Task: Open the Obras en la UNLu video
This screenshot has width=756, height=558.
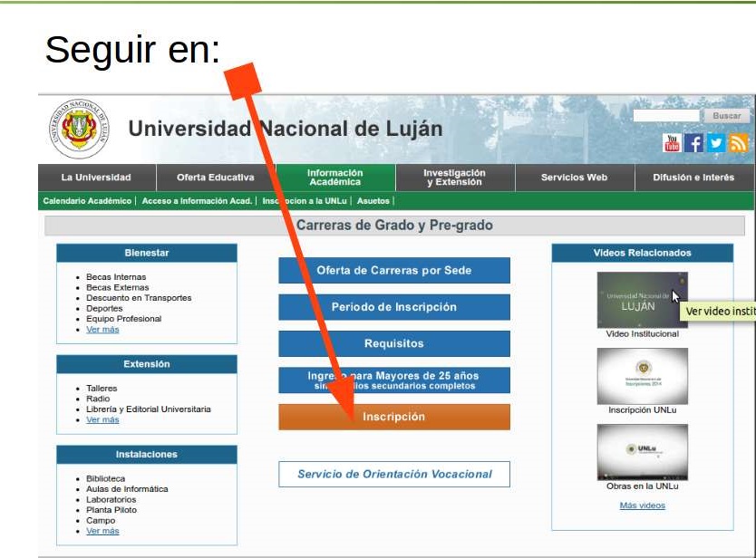Action: [642, 452]
